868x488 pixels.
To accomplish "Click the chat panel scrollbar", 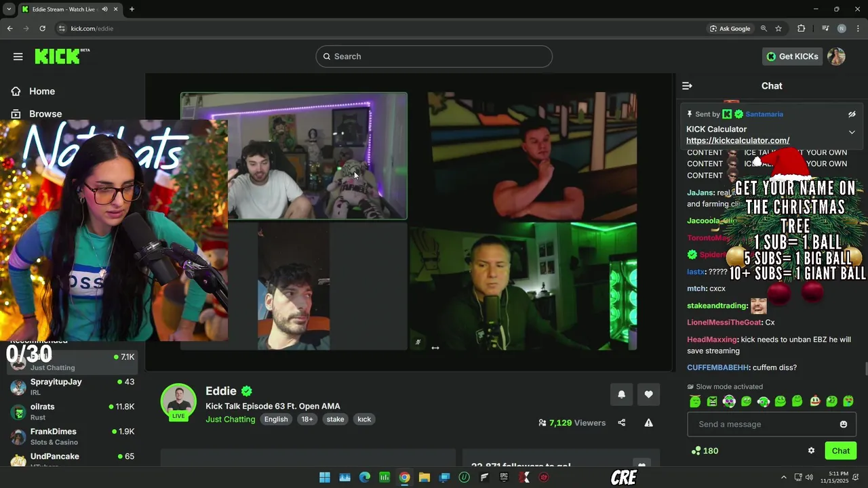I will (x=866, y=369).
